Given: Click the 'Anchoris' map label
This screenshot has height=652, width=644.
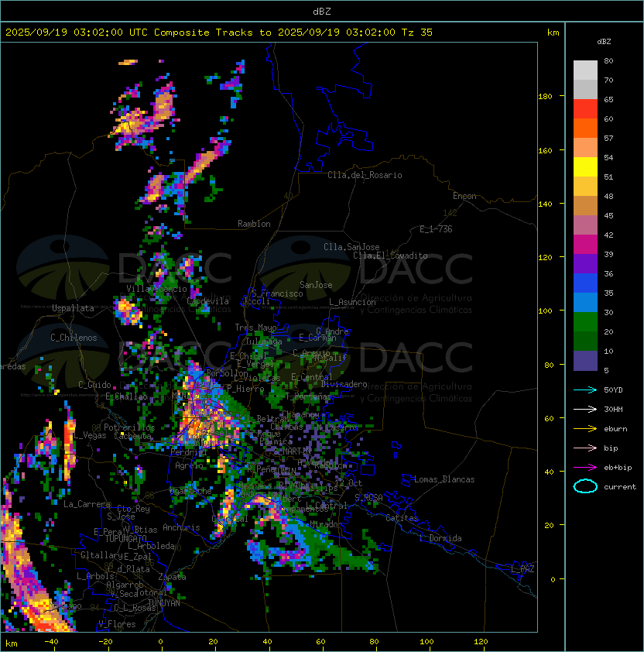Looking at the screenshot, I should click(181, 527).
